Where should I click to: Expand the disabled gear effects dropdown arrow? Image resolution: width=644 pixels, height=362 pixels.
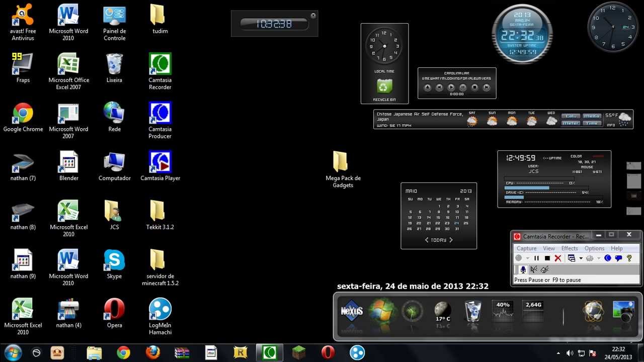(599, 258)
